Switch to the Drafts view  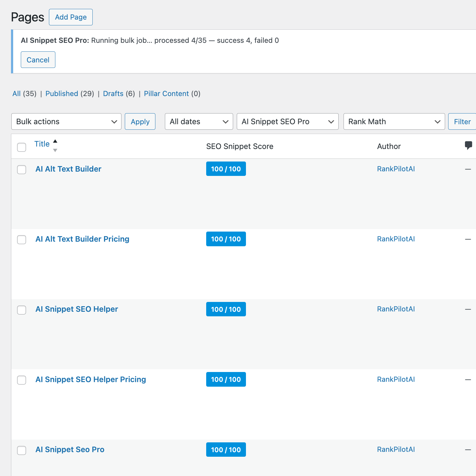click(x=113, y=94)
